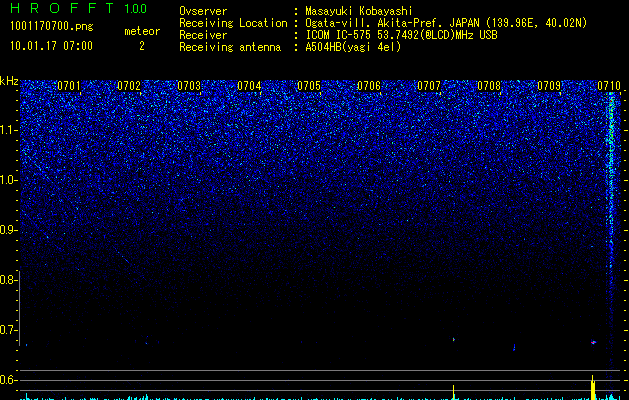Click the 0704 time marker

point(249,86)
